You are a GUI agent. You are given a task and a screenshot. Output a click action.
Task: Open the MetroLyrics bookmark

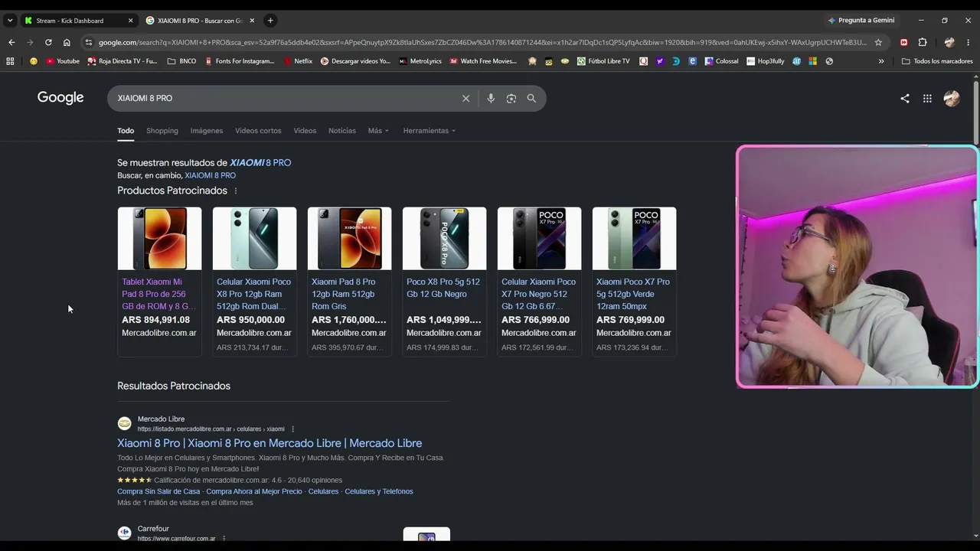420,61
